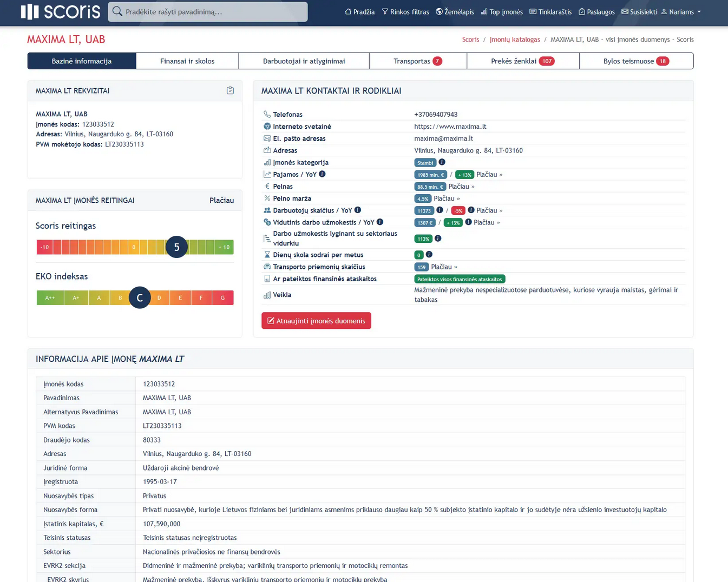Viewport: 728px width, 582px height.
Task: Expand the Nariams dropdown menu
Action: (681, 11)
